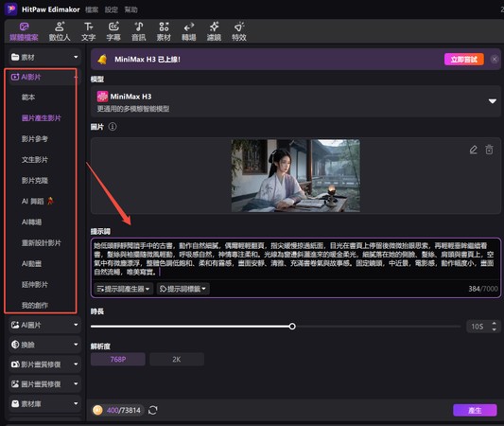Select AI 舞蹈 in the sidebar
This screenshot has width=504, height=426.
[x=37, y=202]
